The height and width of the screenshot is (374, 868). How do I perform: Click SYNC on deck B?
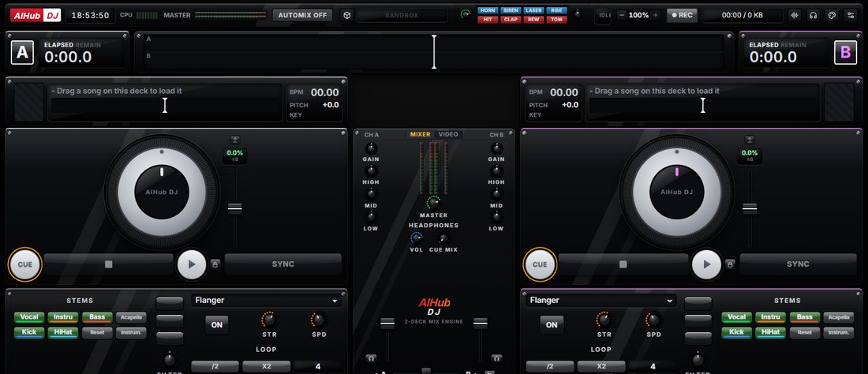point(798,264)
